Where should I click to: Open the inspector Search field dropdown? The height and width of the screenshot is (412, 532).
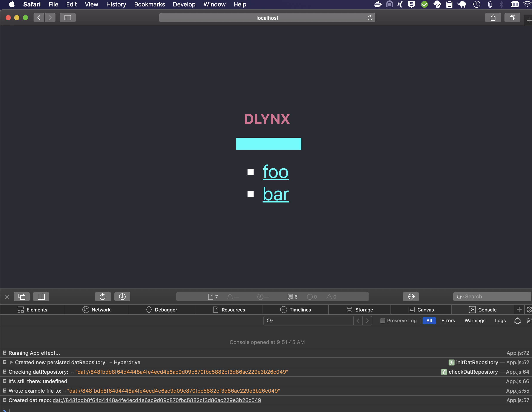pos(460,296)
